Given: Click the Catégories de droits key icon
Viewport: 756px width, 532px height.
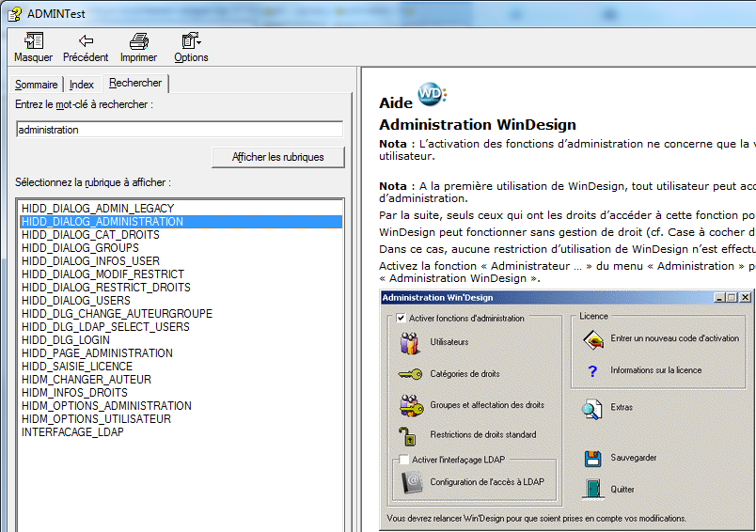Looking at the screenshot, I should (x=410, y=374).
